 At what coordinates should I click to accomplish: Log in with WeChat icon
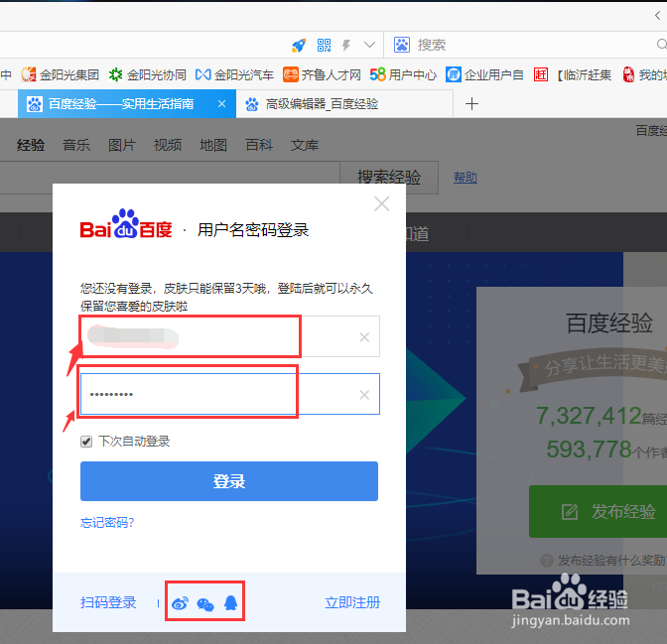click(x=205, y=603)
